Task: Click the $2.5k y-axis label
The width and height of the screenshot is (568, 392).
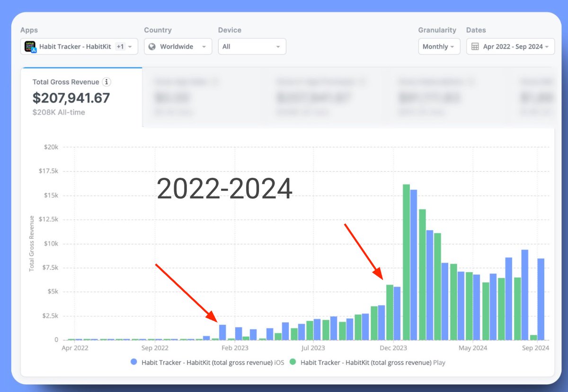Action: [x=49, y=316]
